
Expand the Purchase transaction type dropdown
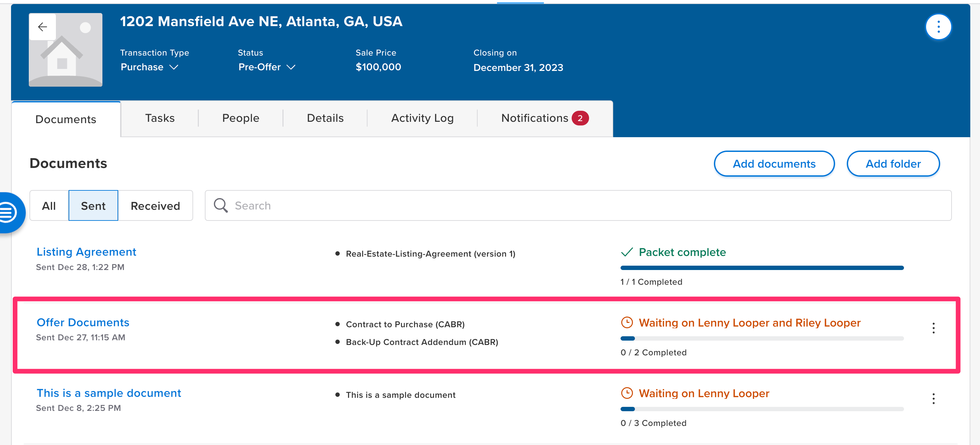[149, 67]
